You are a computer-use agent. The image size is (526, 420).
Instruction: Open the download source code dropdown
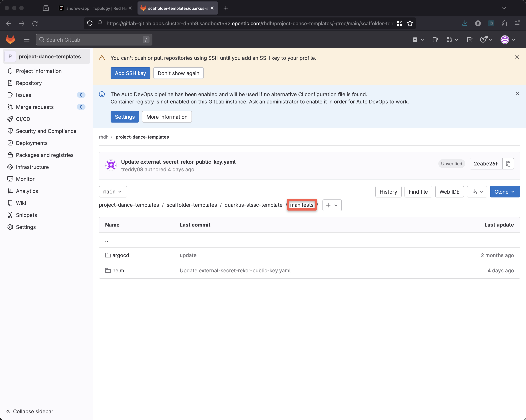pos(477,192)
